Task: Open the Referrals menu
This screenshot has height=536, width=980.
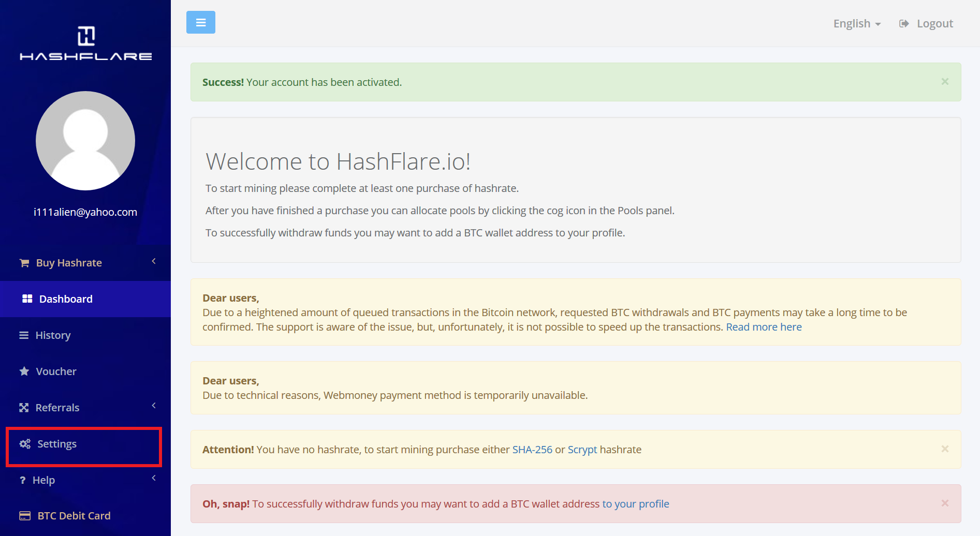Action: (x=85, y=408)
